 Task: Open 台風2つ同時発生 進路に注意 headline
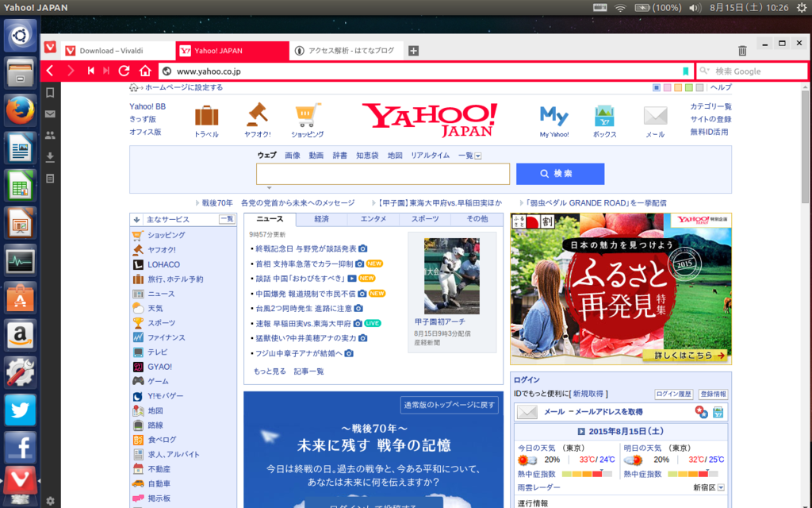point(304,309)
